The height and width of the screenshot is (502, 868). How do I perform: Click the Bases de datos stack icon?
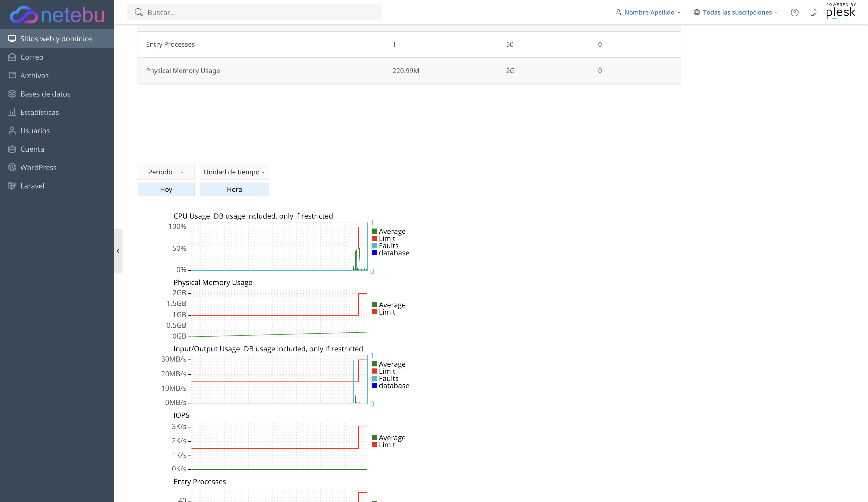click(12, 94)
